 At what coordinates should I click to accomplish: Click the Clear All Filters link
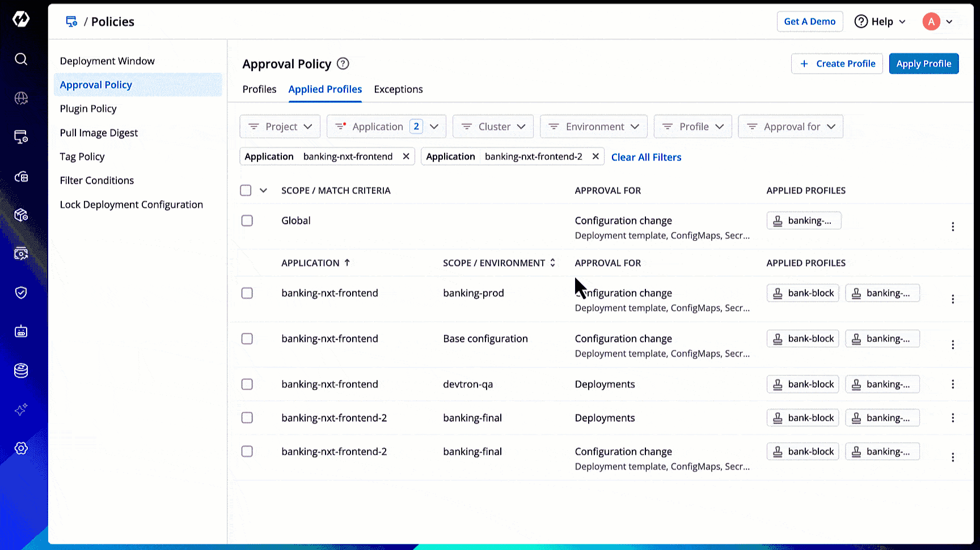pos(646,157)
